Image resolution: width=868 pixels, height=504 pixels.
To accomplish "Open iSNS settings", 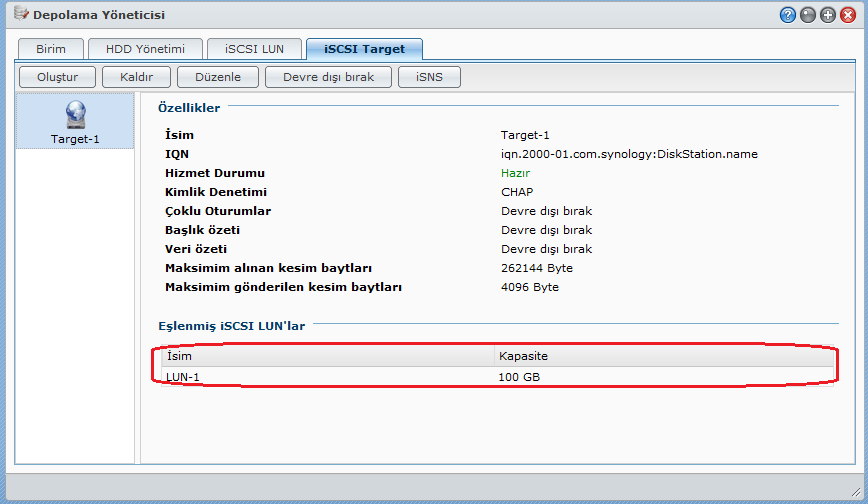I will (429, 77).
